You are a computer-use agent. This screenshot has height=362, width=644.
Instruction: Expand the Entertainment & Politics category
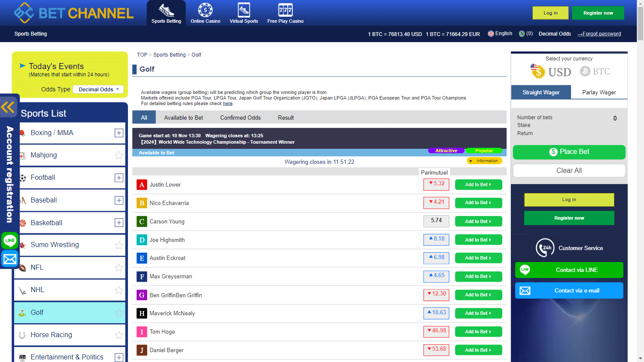pos(119,357)
